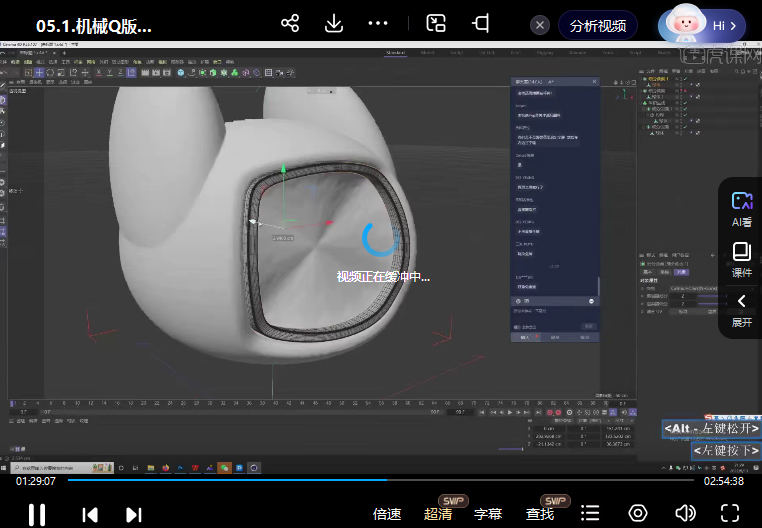762x528 pixels.
Task: Open the playlist list icon
Action: click(591, 513)
